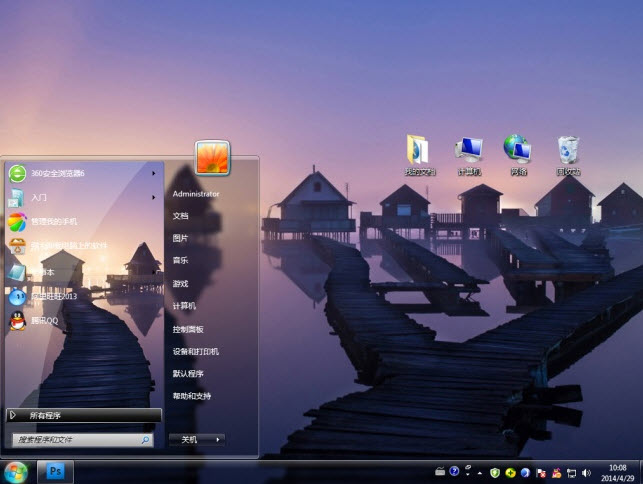Click the user account picture thumbnail

click(213, 157)
